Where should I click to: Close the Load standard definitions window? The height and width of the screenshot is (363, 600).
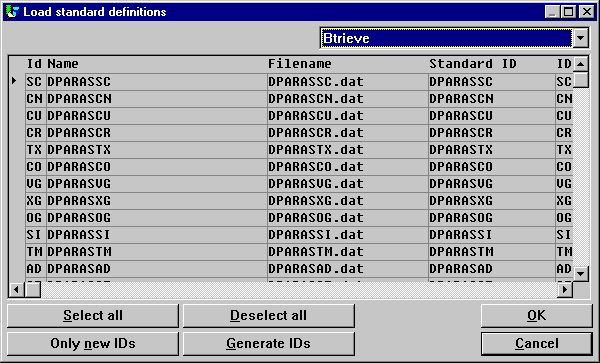pyautogui.click(x=586, y=12)
